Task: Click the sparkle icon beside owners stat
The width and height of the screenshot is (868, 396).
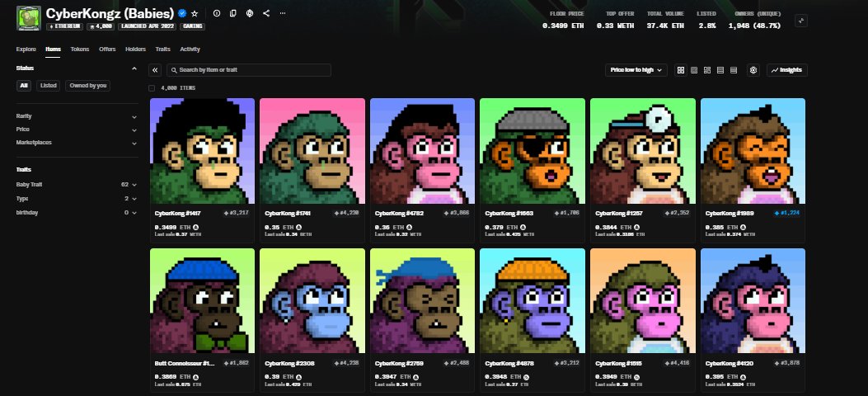Action: pos(801,21)
